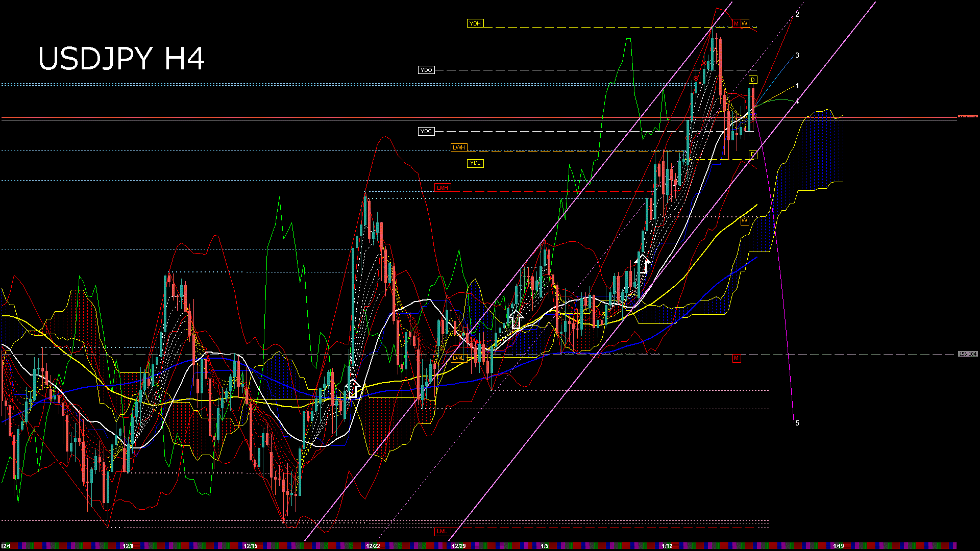Select the yellow D daily timeframe marker
980x551 pixels.
coord(752,80)
